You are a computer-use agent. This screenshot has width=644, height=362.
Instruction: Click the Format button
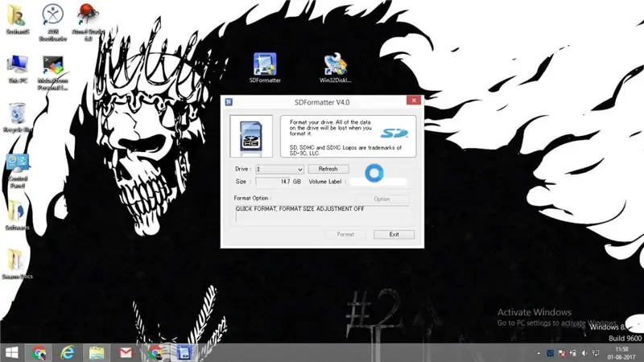click(345, 234)
